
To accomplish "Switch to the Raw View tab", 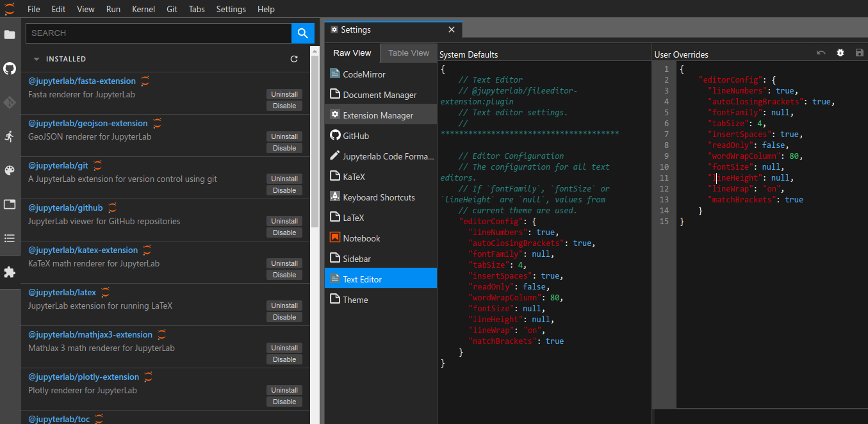I will coord(352,53).
